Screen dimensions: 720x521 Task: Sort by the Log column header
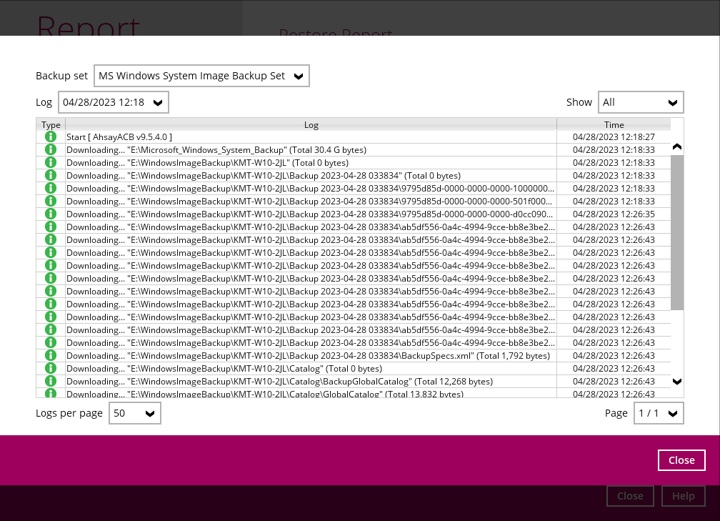(x=311, y=125)
